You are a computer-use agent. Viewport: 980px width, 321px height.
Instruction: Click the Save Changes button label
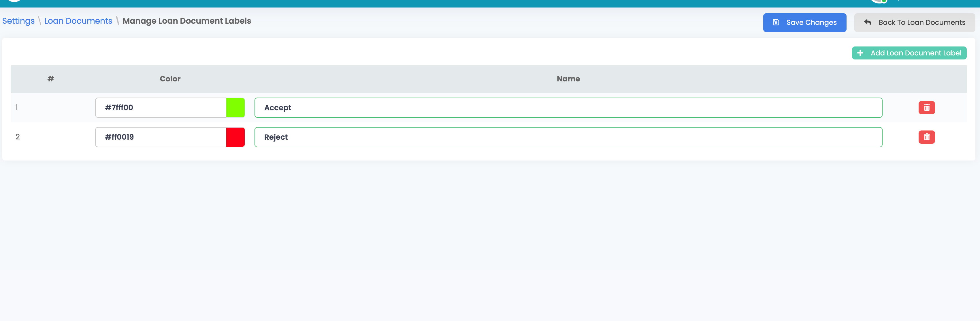811,23
